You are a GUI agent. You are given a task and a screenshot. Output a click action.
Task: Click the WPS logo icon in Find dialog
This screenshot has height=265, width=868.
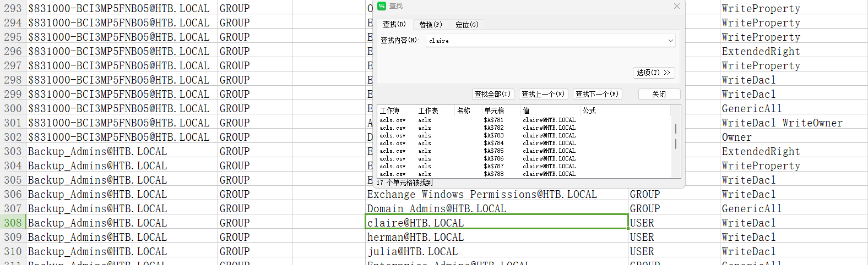(x=382, y=6)
